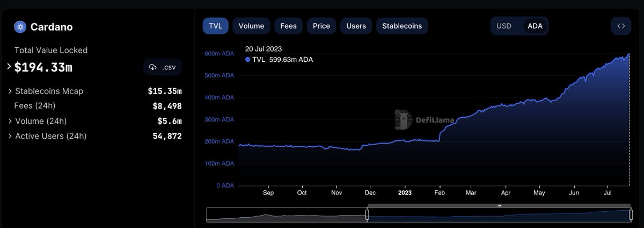
Task: Click the Cardano chain title
Action: pos(52,27)
